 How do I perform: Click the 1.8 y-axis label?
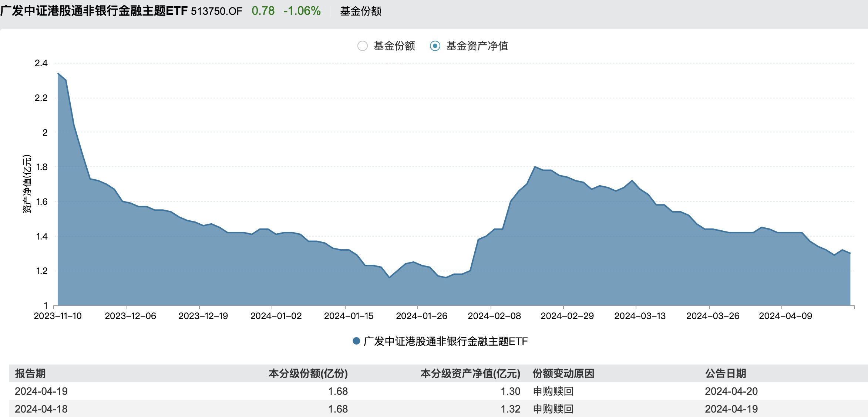[41, 167]
